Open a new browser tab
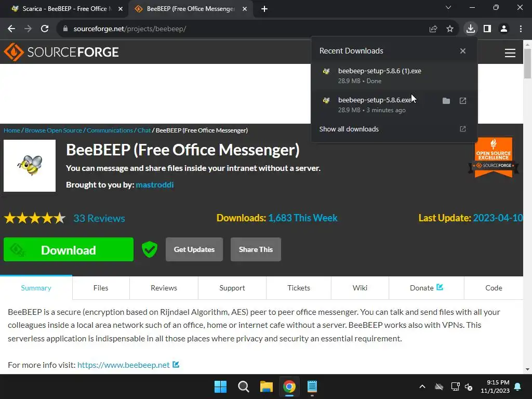 (264, 9)
